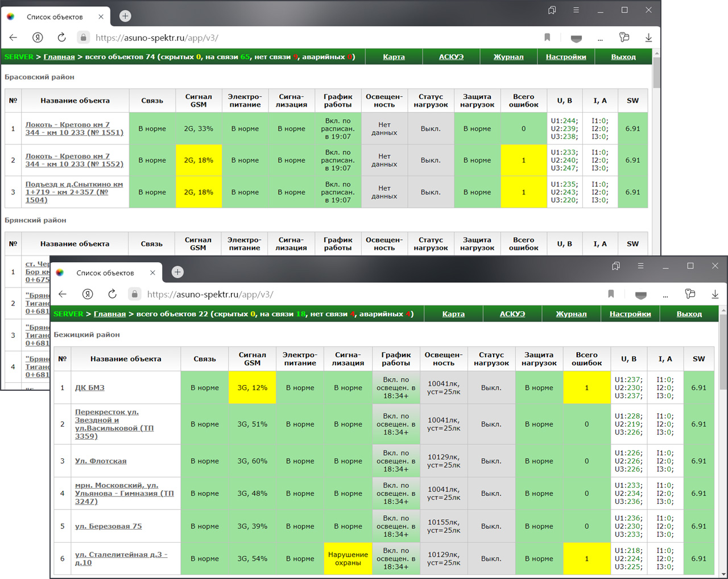Click Выход in the front window
This screenshot has width=728, height=579.
(x=689, y=314)
